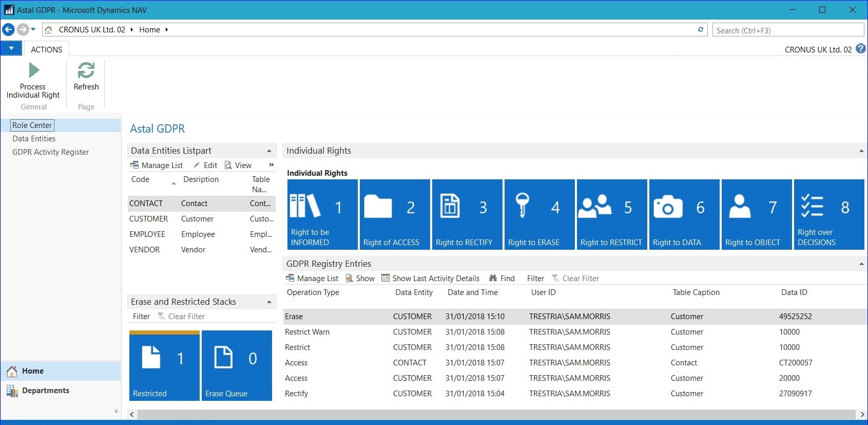
Task: Collapse Erase and Restricted Stacks section
Action: coord(269,302)
